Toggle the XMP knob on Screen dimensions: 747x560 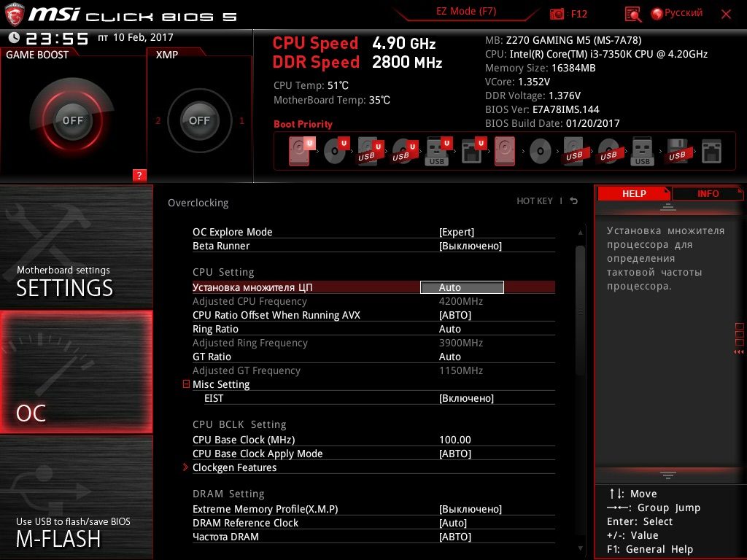point(199,120)
